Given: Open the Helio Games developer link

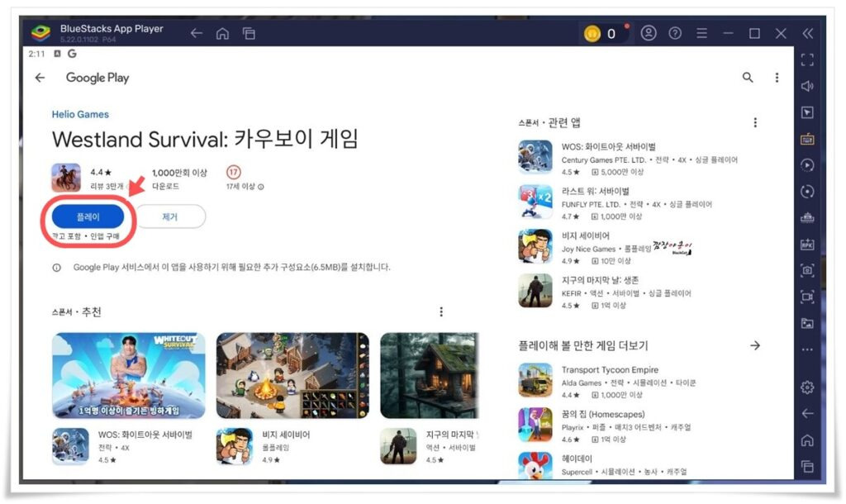Looking at the screenshot, I should [x=80, y=114].
